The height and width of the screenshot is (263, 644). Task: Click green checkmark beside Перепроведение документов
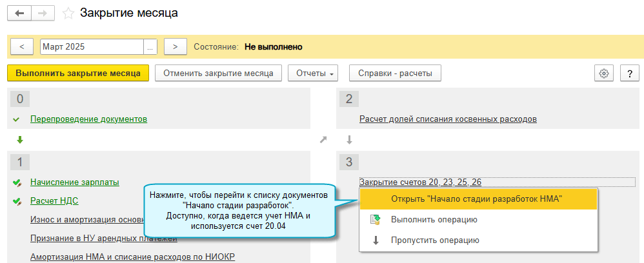coord(16,119)
